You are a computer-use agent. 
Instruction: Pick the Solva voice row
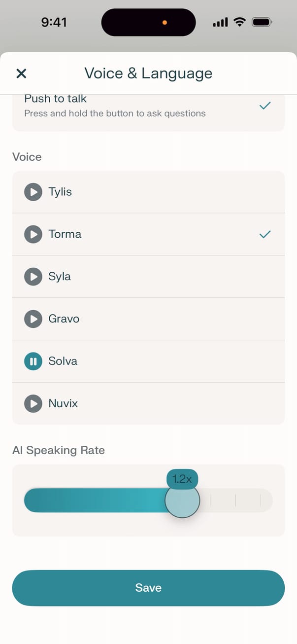148,361
